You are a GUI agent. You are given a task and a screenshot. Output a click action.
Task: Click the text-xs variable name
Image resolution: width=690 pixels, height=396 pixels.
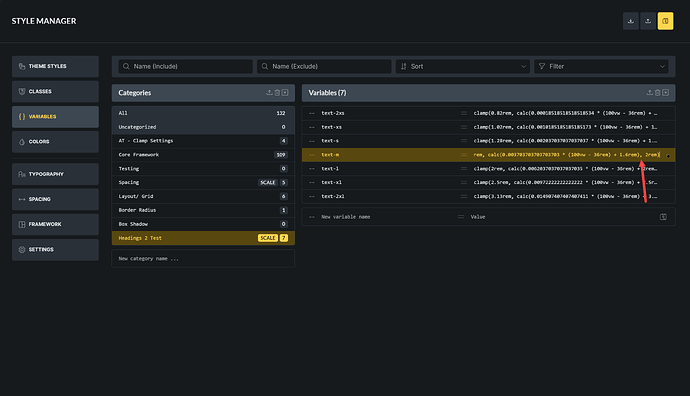331,127
